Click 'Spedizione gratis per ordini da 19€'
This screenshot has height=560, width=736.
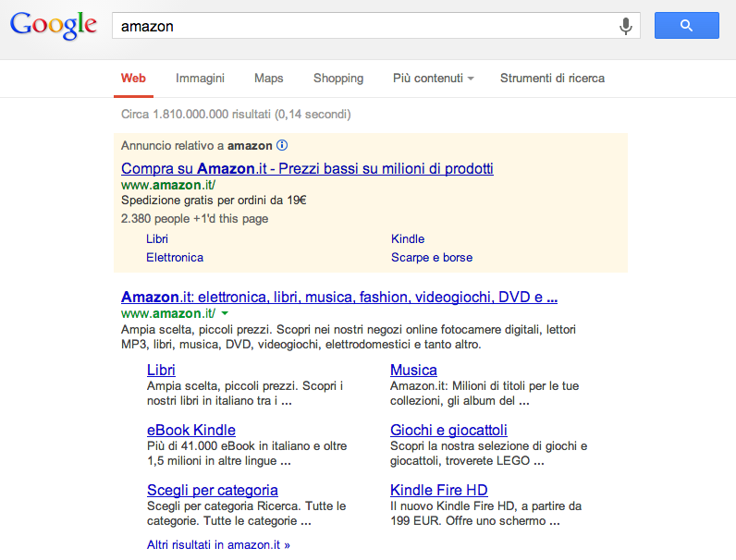(214, 201)
